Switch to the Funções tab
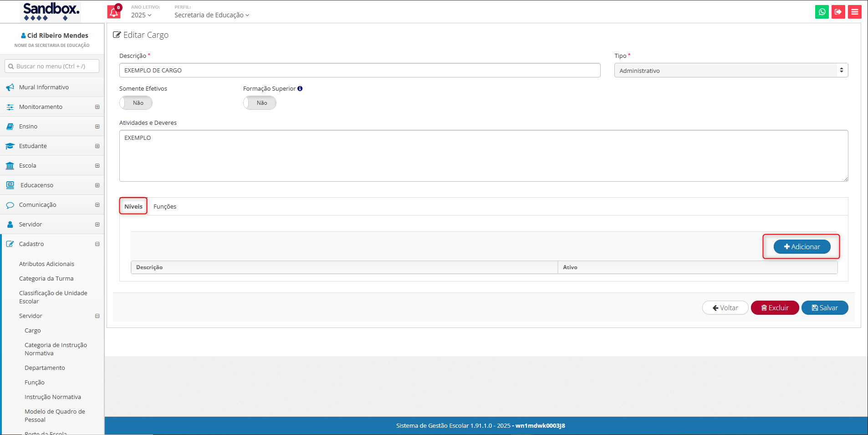Image resolution: width=868 pixels, height=435 pixels. tap(165, 207)
